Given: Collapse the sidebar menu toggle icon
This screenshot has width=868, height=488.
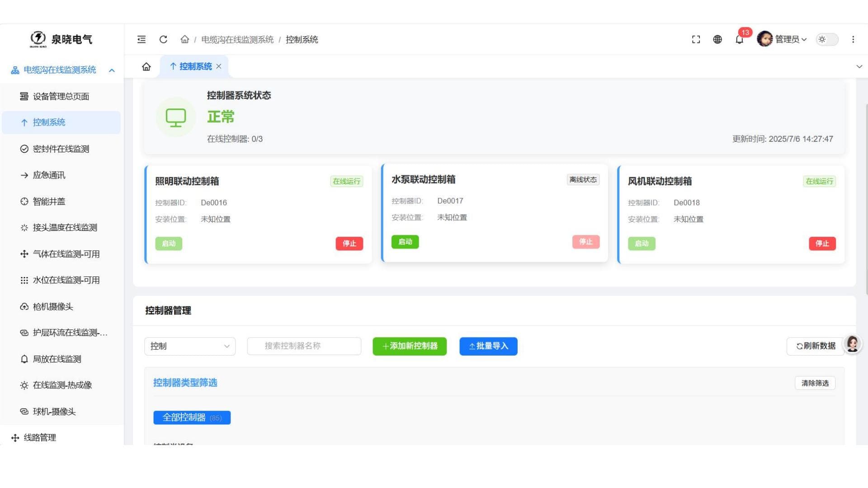Looking at the screenshot, I should tap(142, 39).
